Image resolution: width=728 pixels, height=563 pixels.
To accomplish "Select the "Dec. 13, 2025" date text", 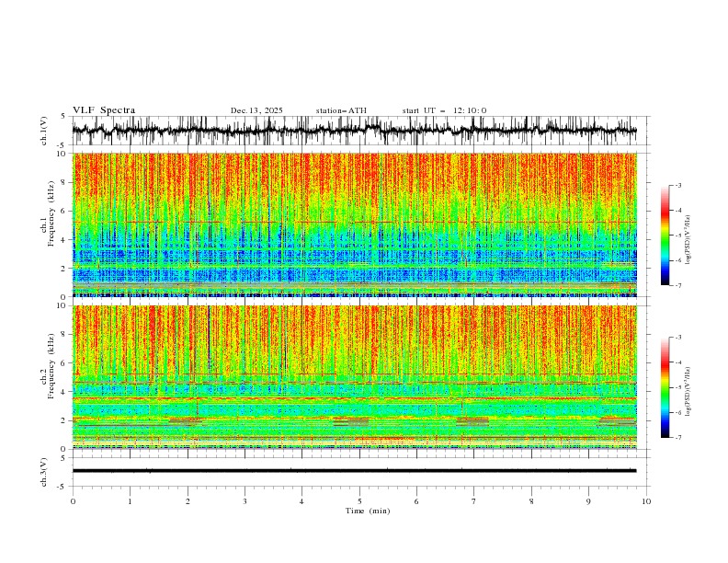I will pos(256,110).
